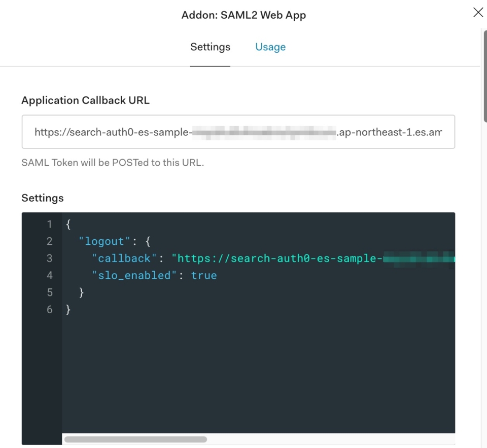
Task: Click the true value on line 4
Action: tap(204, 276)
